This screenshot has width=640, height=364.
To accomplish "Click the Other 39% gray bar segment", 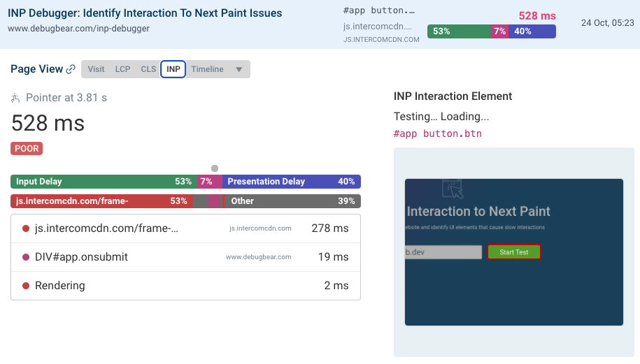I will 292,201.
